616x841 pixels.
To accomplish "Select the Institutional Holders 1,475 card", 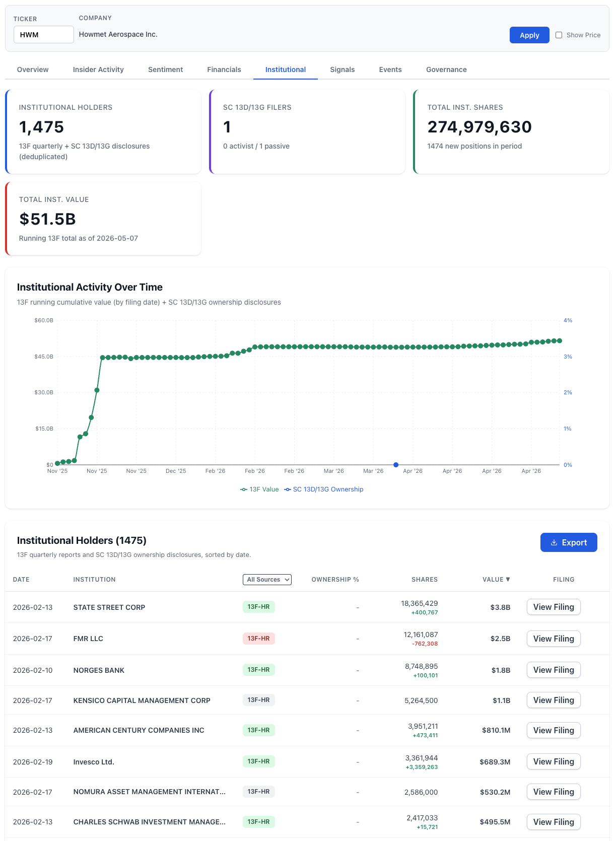I will click(103, 132).
